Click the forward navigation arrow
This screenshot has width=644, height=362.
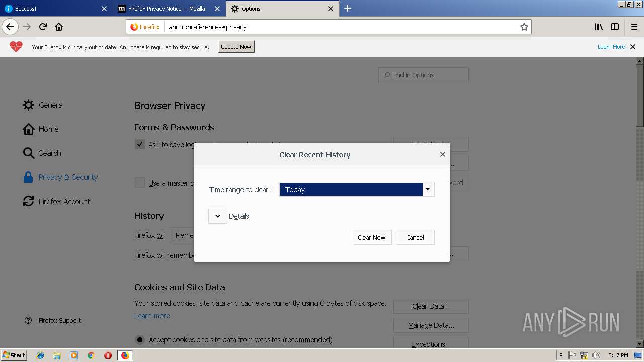tap(27, 27)
